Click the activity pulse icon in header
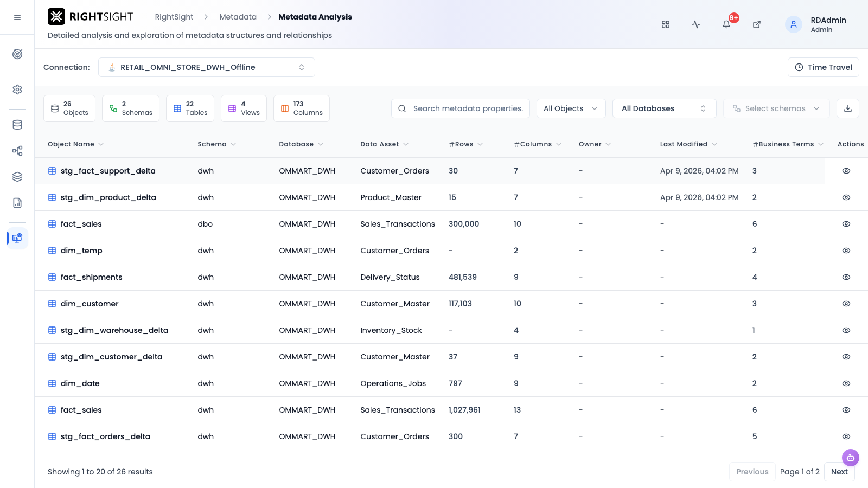The image size is (868, 488). coord(696,24)
